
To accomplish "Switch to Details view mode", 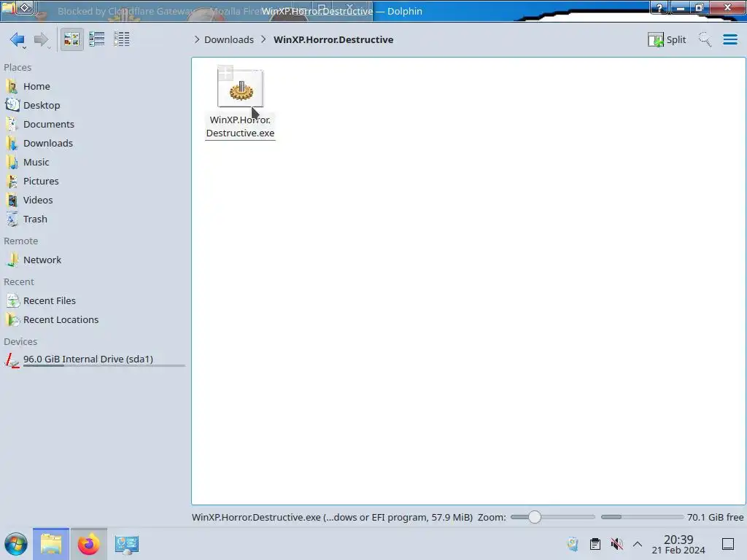I will [122, 39].
